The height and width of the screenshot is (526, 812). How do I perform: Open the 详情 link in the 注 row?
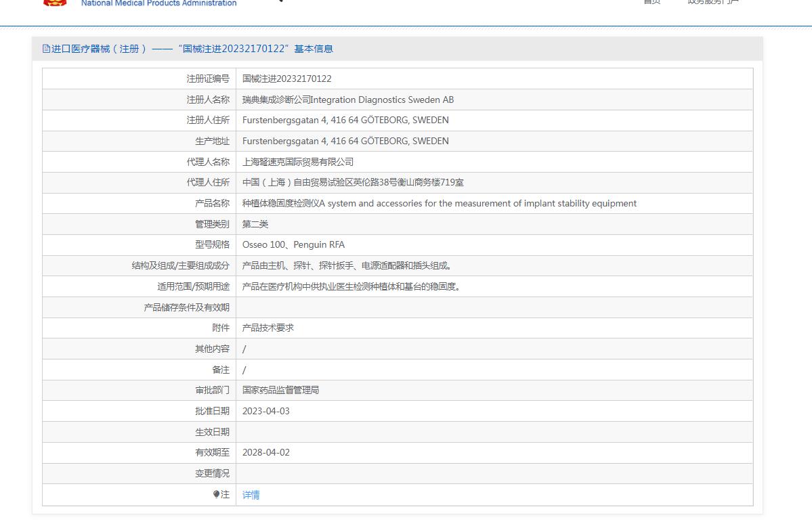[x=251, y=495]
